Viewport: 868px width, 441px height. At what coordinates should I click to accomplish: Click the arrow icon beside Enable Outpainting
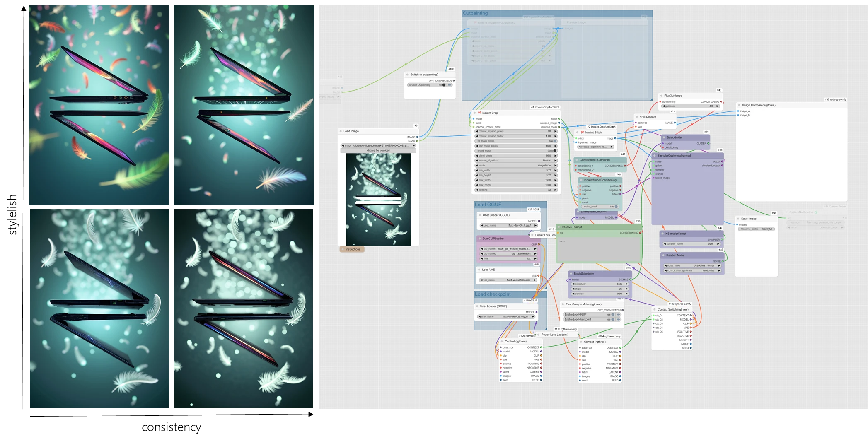pos(450,85)
